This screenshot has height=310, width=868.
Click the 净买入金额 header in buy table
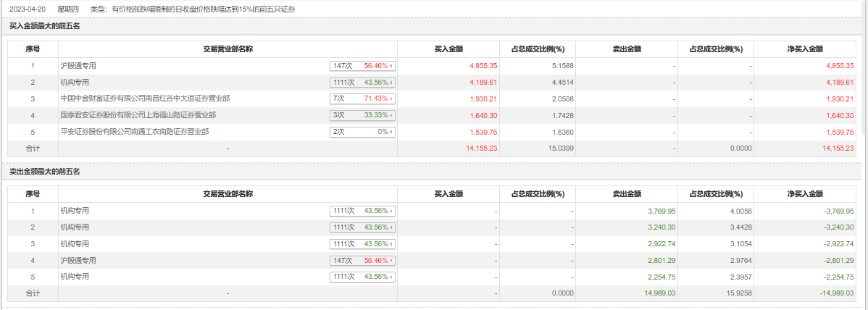pos(805,49)
